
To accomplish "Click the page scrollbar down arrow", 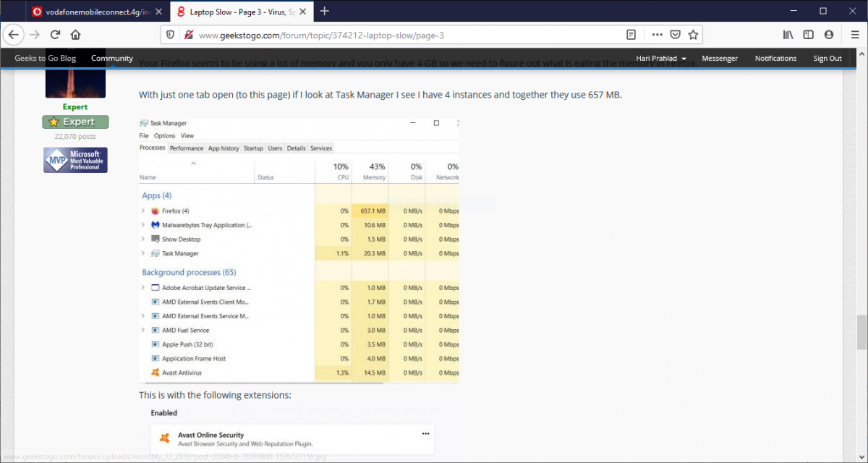I will tap(861, 456).
